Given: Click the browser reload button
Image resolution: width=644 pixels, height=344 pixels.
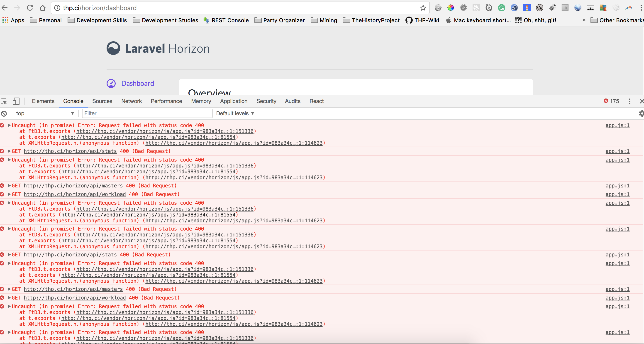Looking at the screenshot, I should pos(30,8).
